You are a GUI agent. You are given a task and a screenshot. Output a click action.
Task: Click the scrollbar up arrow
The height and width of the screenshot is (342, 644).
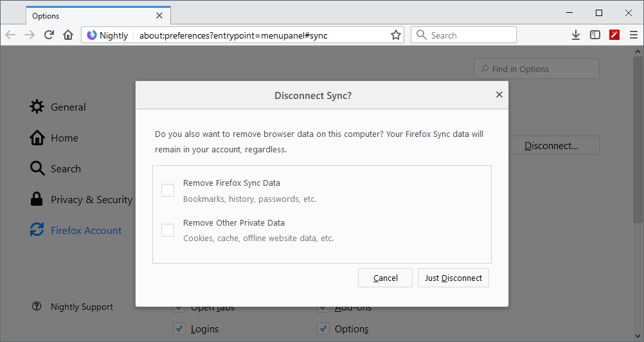click(638, 51)
